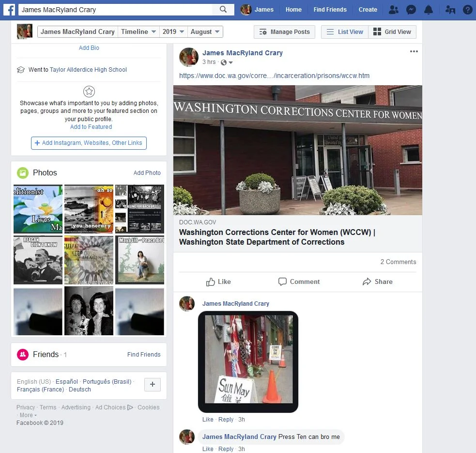Viewport: 476px width, 453px height.
Task: Click the pink Friends section icon
Action: click(22, 354)
